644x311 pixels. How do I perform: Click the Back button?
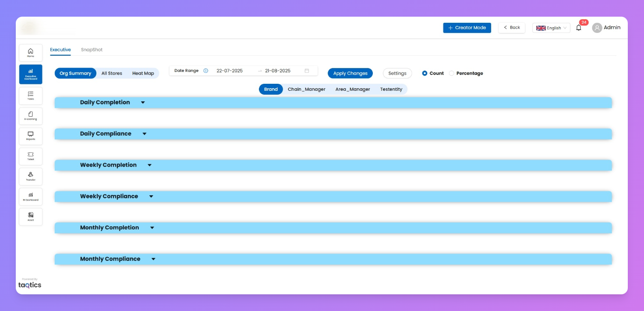click(512, 28)
